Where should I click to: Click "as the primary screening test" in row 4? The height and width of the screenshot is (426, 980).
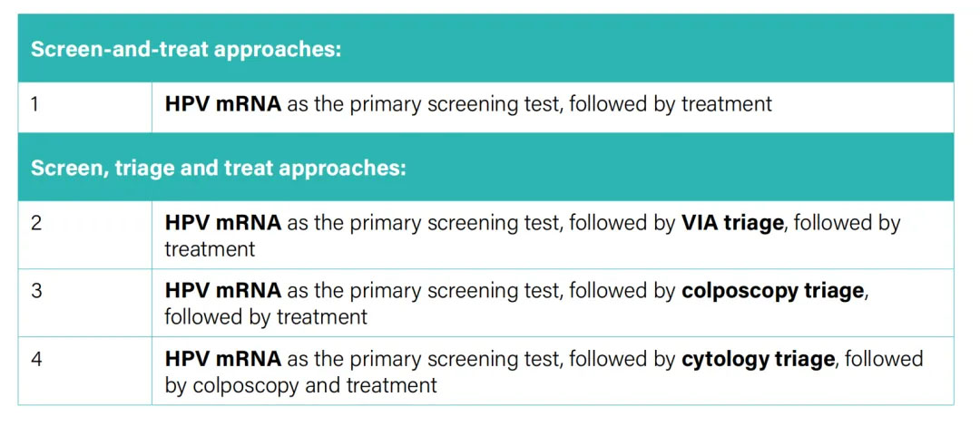tap(422, 360)
